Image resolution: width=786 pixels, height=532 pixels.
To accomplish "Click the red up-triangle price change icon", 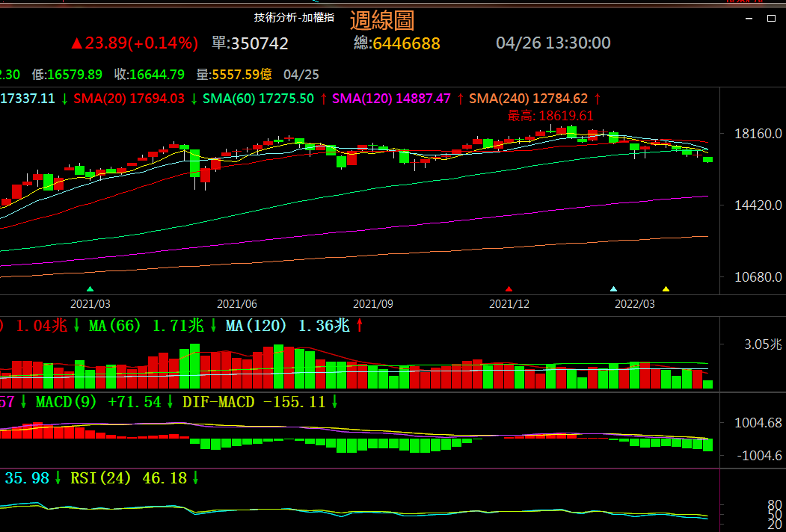I will tap(76, 43).
